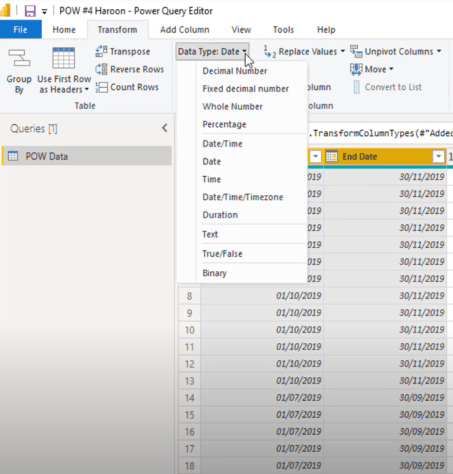This screenshot has height=474, width=453.
Task: Click the Reverse Rows icon
Action: pos(101,69)
